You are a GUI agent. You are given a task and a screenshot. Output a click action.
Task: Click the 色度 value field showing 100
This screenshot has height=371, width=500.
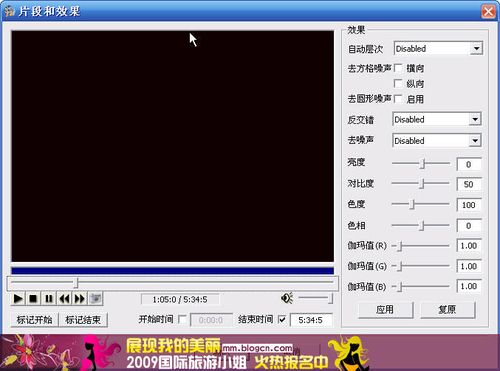click(x=469, y=205)
